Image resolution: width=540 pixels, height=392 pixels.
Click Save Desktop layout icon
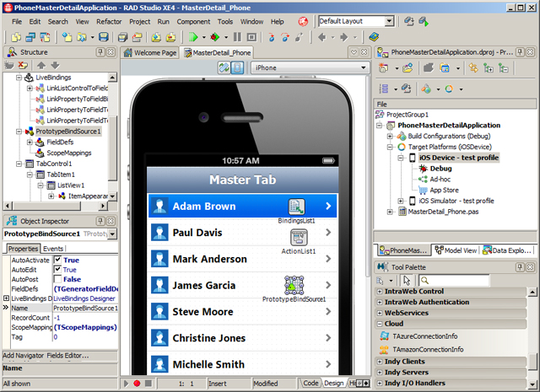(409, 22)
